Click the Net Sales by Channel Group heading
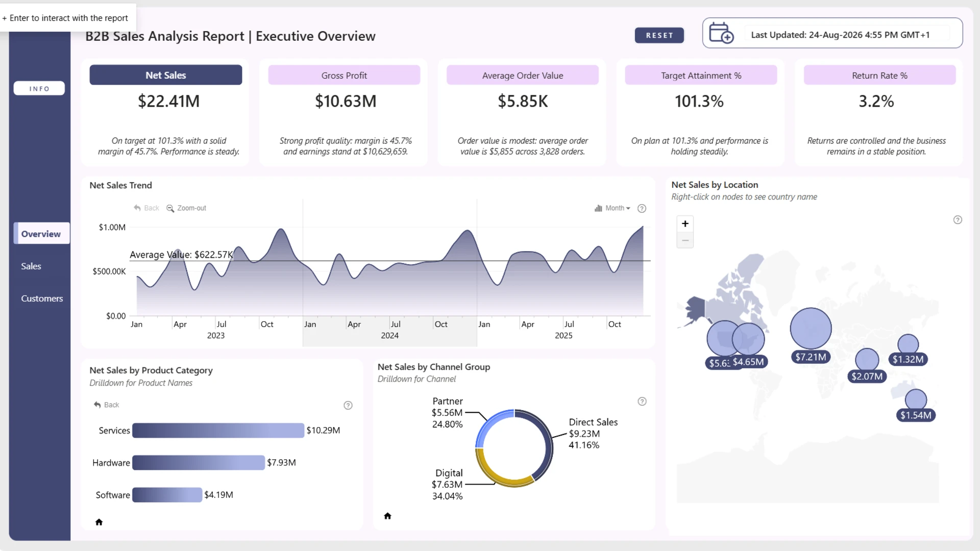The height and width of the screenshot is (551, 980). 434,367
